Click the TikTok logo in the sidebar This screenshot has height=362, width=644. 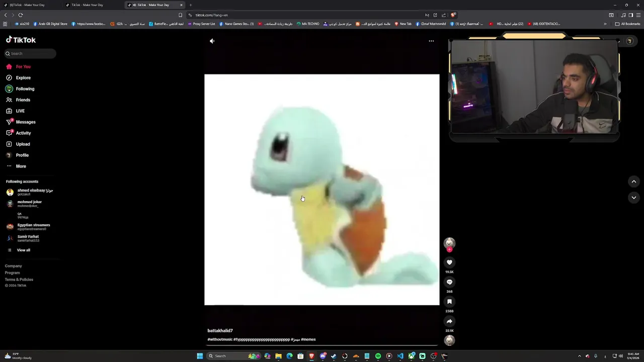click(21, 40)
